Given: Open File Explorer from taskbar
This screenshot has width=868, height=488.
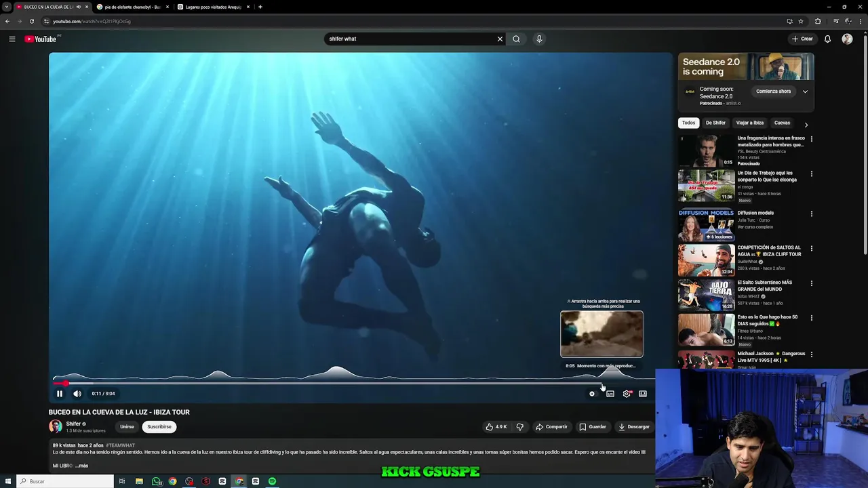Looking at the screenshot, I should click(x=139, y=481).
